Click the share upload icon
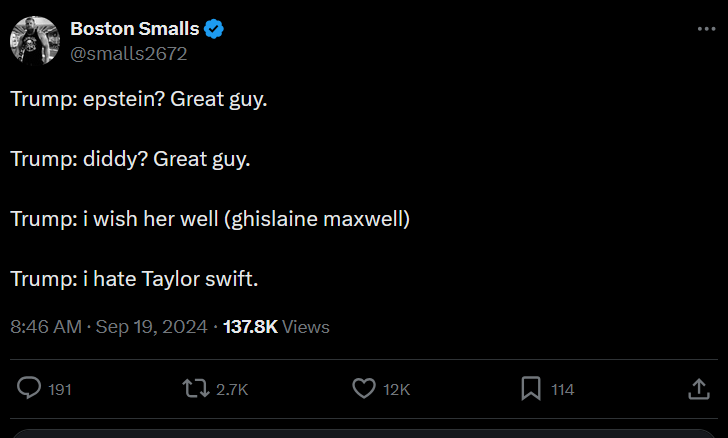The image size is (728, 438). click(699, 389)
